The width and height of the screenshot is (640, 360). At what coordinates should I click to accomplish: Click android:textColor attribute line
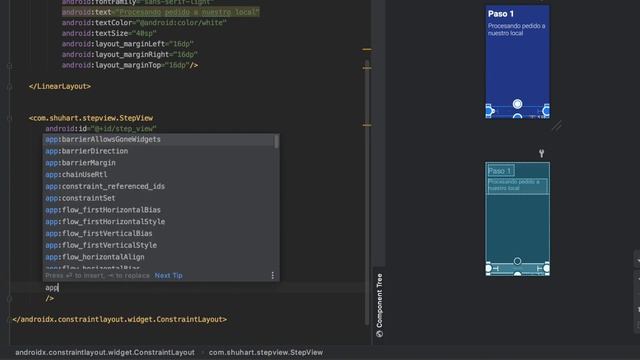pyautogui.click(x=144, y=23)
